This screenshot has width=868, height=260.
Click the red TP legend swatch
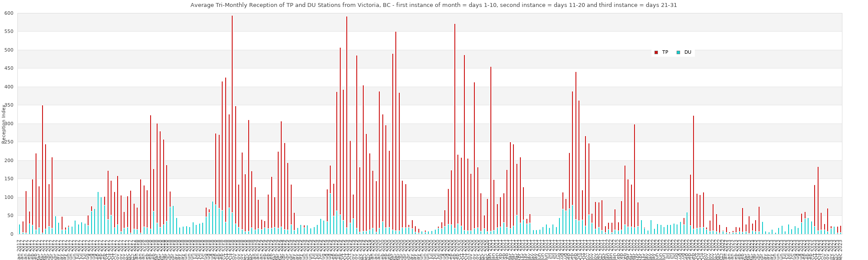[656, 52]
